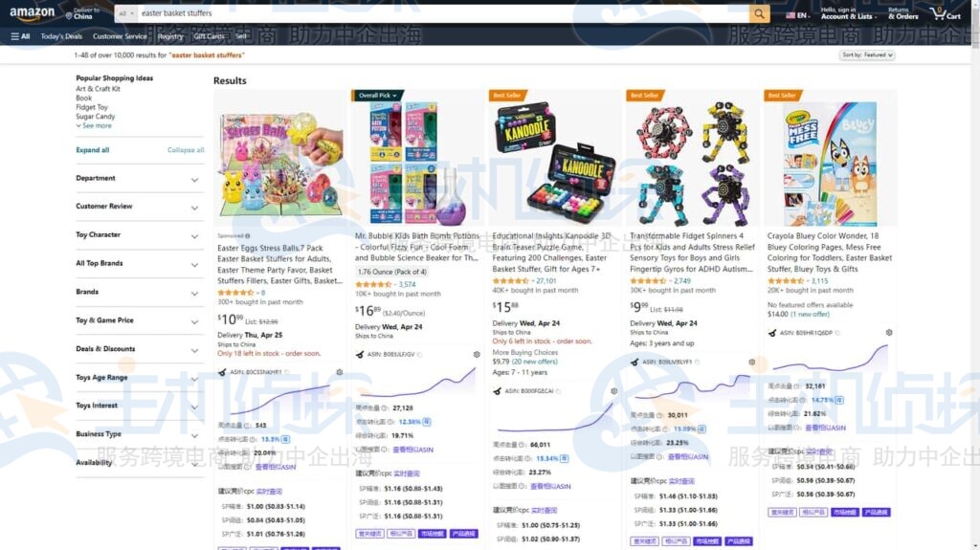Click the Expand all link
This screenshot has height=550, width=980.
93,150
